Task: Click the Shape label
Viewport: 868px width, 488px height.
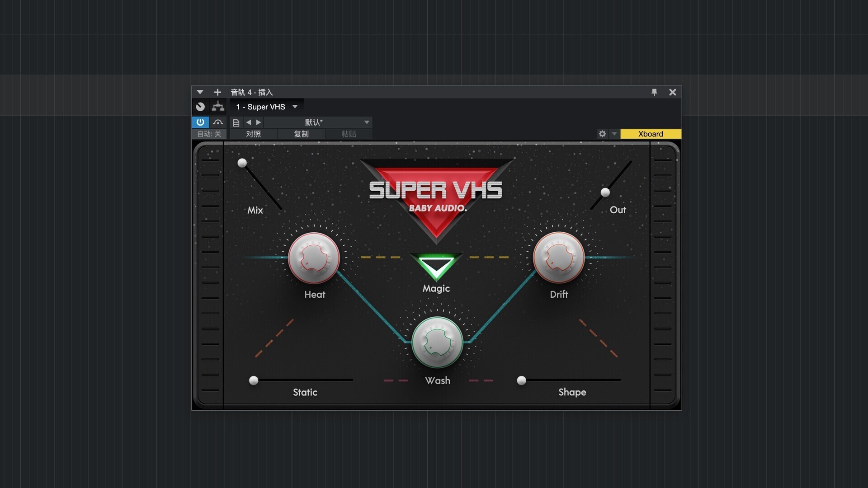Action: point(572,392)
